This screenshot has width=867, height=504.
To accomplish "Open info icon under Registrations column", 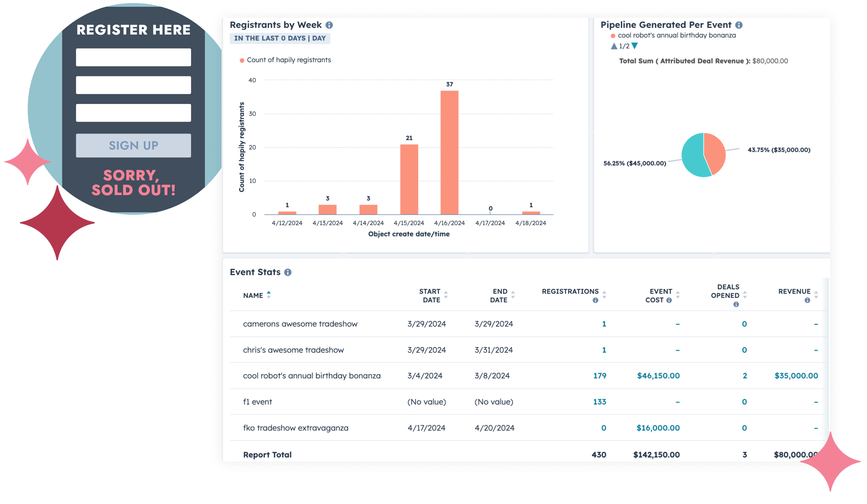I will point(596,300).
